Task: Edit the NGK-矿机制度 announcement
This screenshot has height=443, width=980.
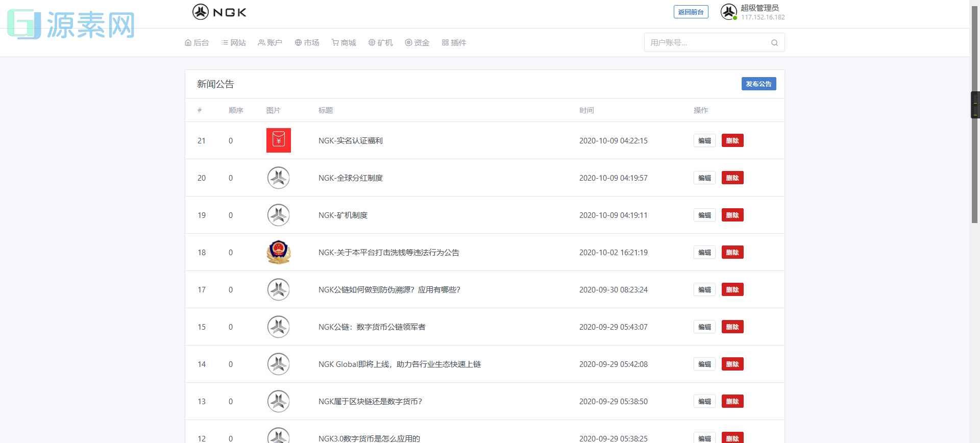Action: tap(704, 215)
